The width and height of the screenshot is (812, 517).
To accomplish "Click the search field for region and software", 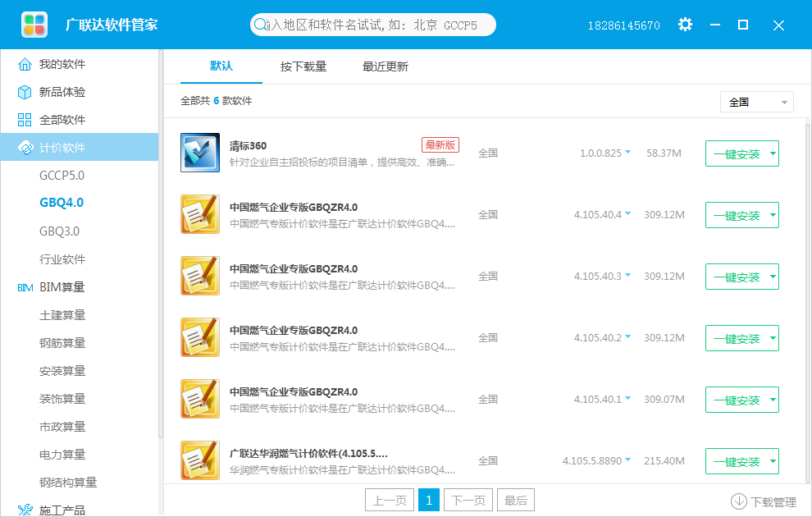I will pyautogui.click(x=373, y=25).
